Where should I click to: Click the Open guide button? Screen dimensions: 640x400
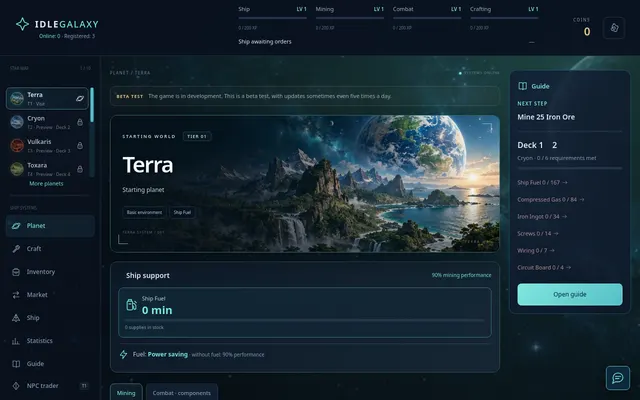(570, 294)
